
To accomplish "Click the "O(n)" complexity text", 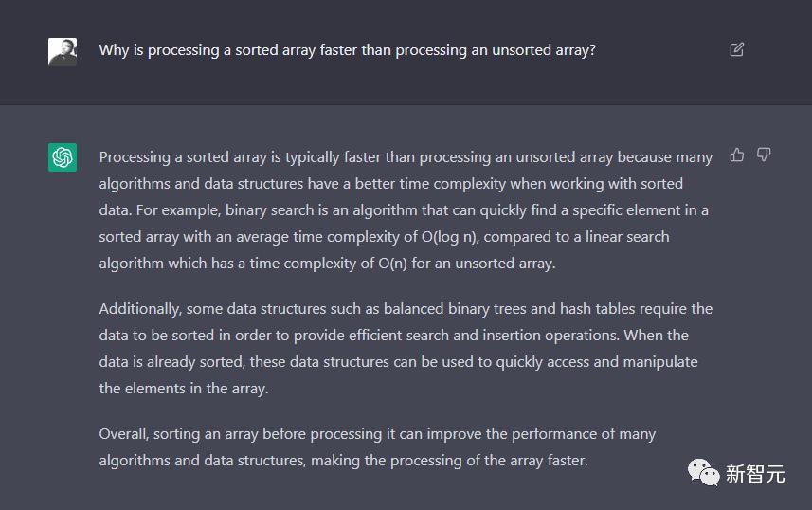I will click(x=392, y=264).
